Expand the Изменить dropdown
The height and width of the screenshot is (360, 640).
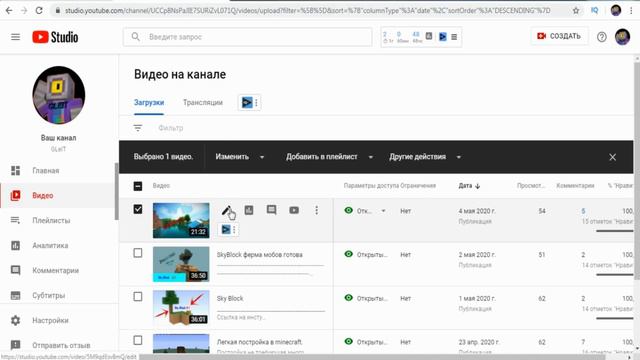point(240,157)
